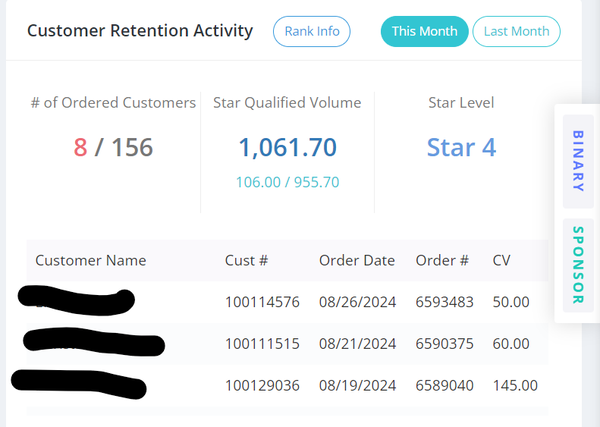
Task: Select the This Month filter
Action: click(424, 31)
